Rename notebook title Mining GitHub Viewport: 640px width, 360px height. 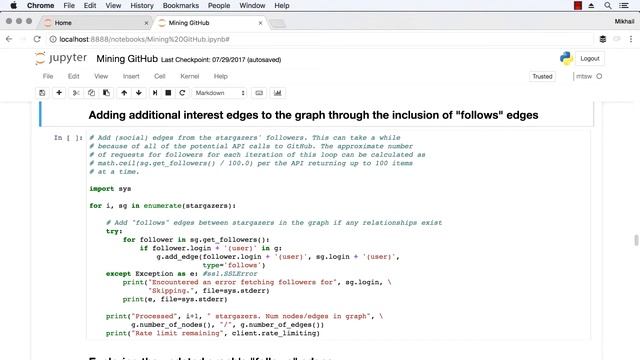[127, 59]
